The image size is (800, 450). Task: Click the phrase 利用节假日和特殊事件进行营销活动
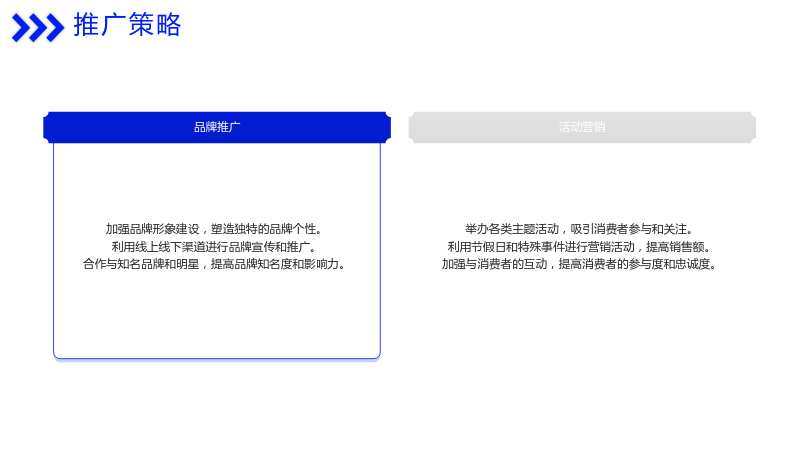click(x=541, y=247)
